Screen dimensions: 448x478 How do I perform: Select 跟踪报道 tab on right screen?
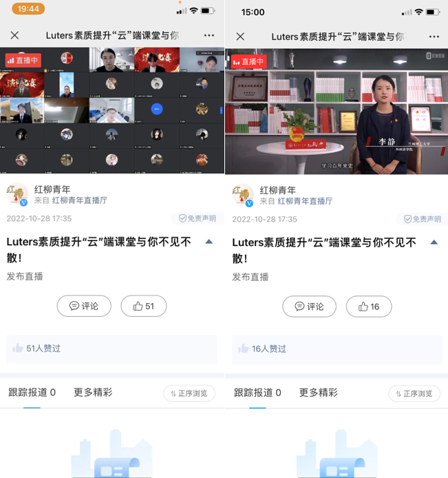coord(257,393)
